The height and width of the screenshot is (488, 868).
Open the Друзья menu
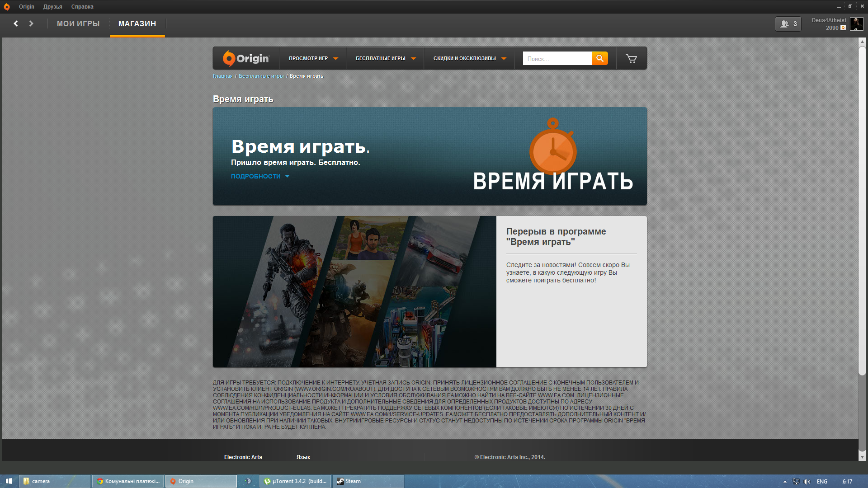pos(53,7)
